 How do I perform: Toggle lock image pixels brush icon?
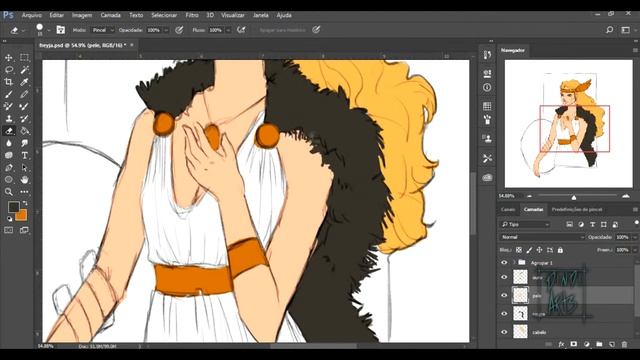(529, 250)
